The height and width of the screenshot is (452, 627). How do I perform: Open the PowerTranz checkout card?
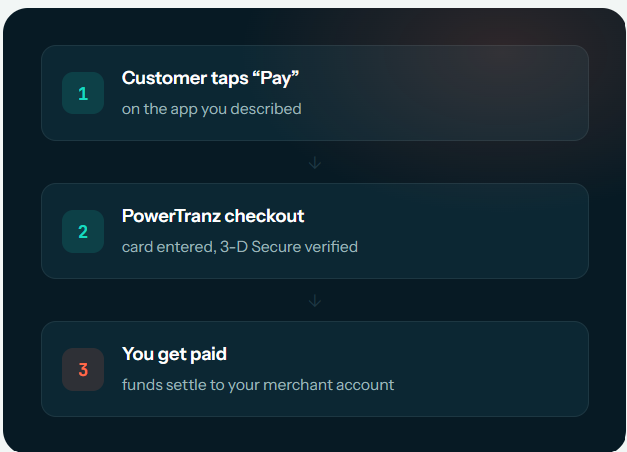(315, 231)
